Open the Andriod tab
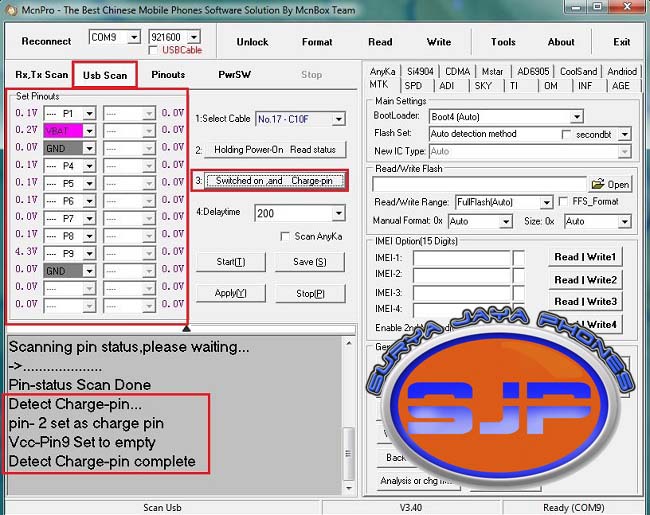 coord(622,71)
